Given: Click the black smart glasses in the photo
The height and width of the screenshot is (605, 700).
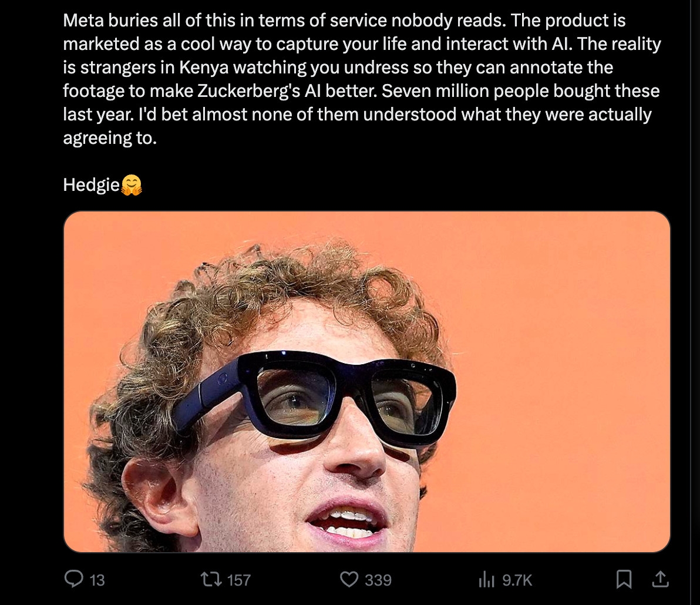Looking at the screenshot, I should pos(315,395).
